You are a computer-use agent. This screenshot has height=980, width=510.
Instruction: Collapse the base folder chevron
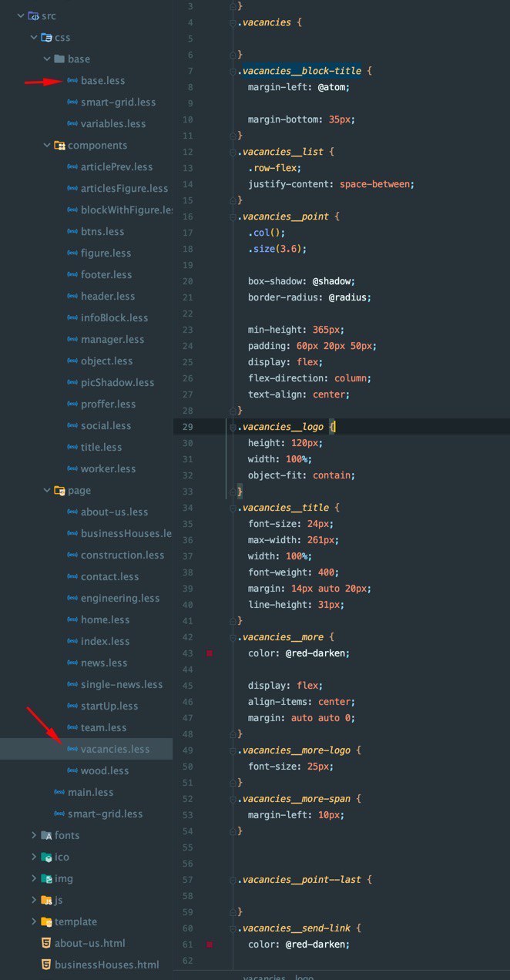point(46,59)
